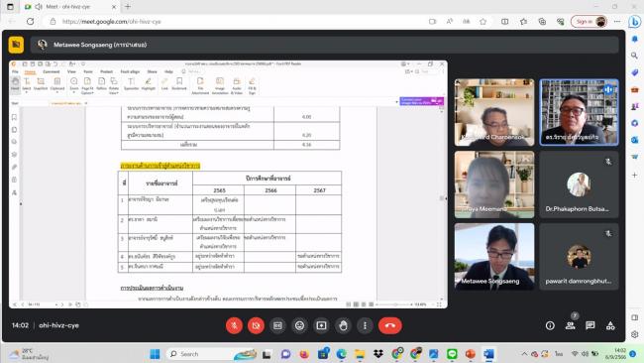Raise hand in the meeting
This screenshot has height=363, width=644.
[x=344, y=325]
